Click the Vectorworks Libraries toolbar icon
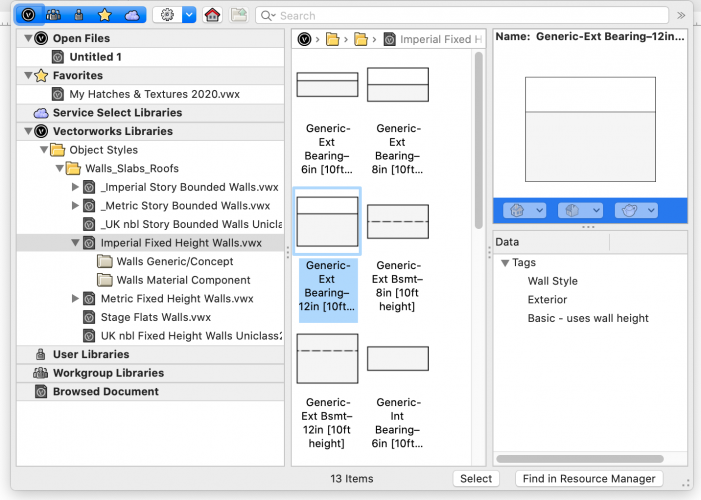 point(28,15)
